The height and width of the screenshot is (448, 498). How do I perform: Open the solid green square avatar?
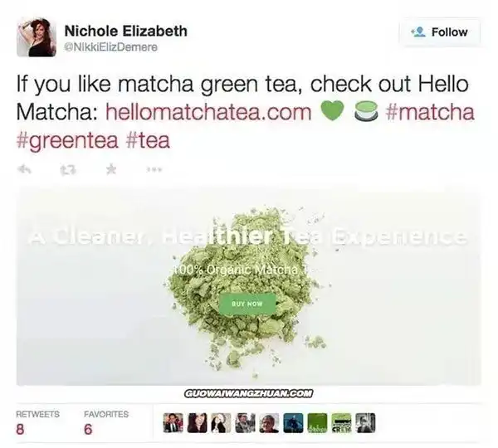[x=317, y=423]
